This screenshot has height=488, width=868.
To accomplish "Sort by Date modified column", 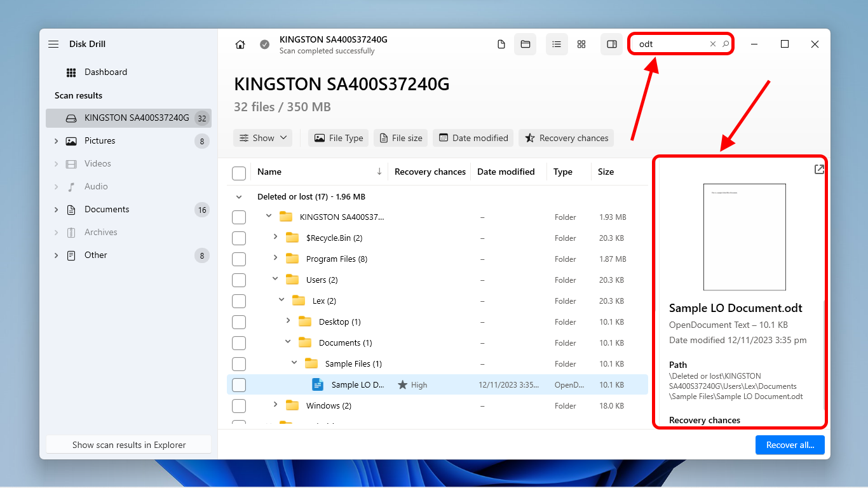I will (506, 172).
